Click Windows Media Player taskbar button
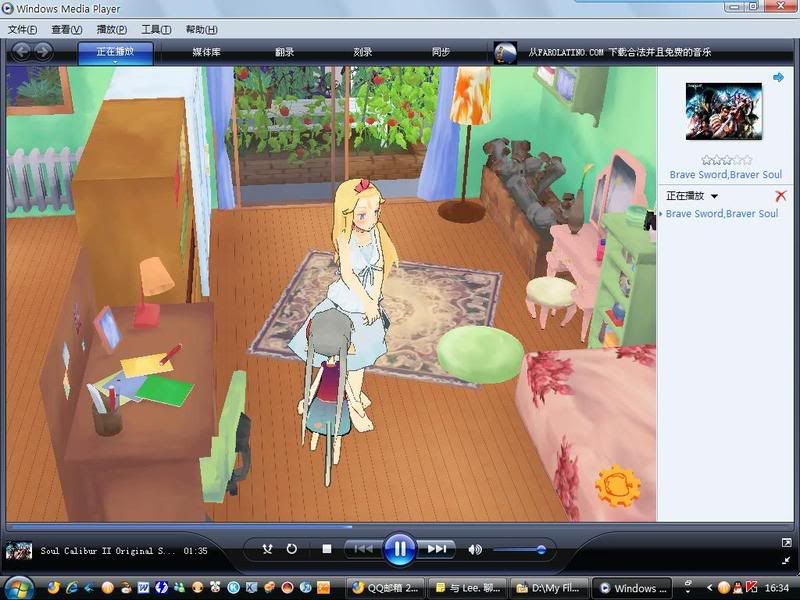This screenshot has width=800, height=600. tap(633, 588)
